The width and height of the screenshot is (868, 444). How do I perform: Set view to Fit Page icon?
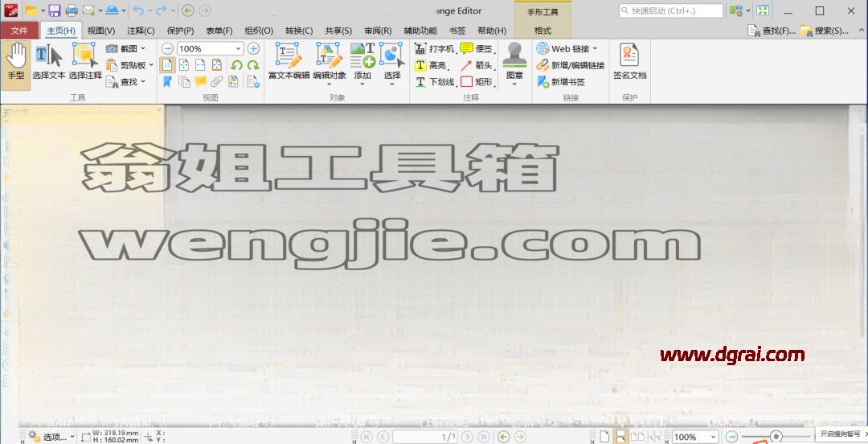click(x=184, y=65)
